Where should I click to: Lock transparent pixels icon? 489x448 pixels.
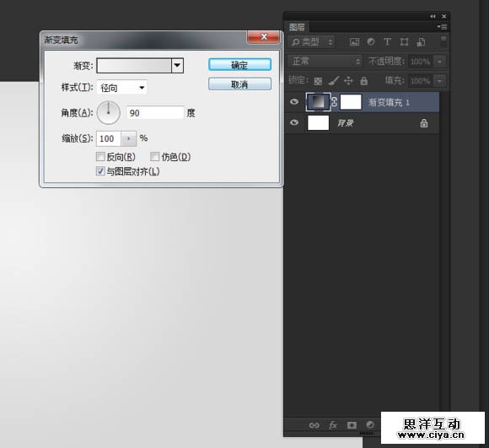coord(318,81)
